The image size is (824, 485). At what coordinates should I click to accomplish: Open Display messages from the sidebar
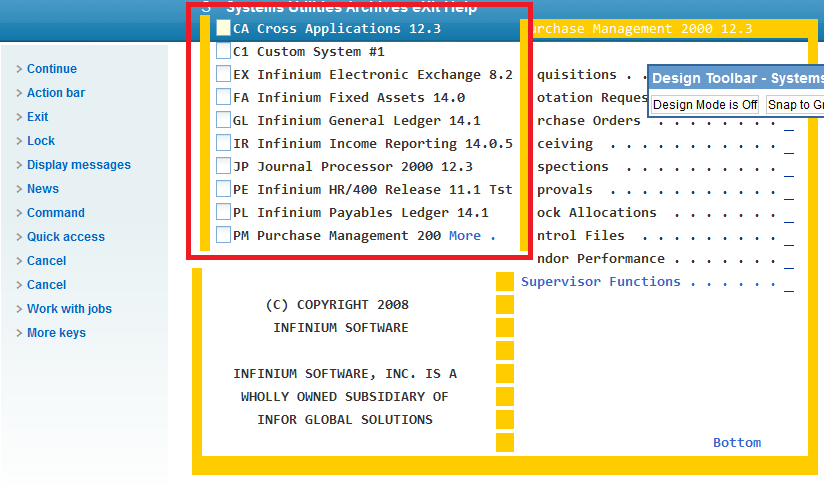tap(79, 165)
